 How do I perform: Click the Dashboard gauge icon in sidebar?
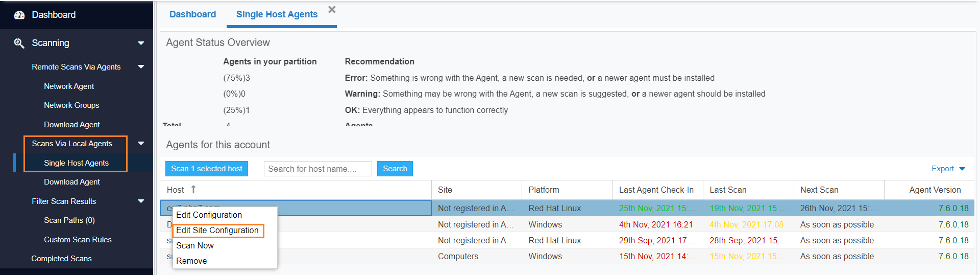tap(19, 15)
